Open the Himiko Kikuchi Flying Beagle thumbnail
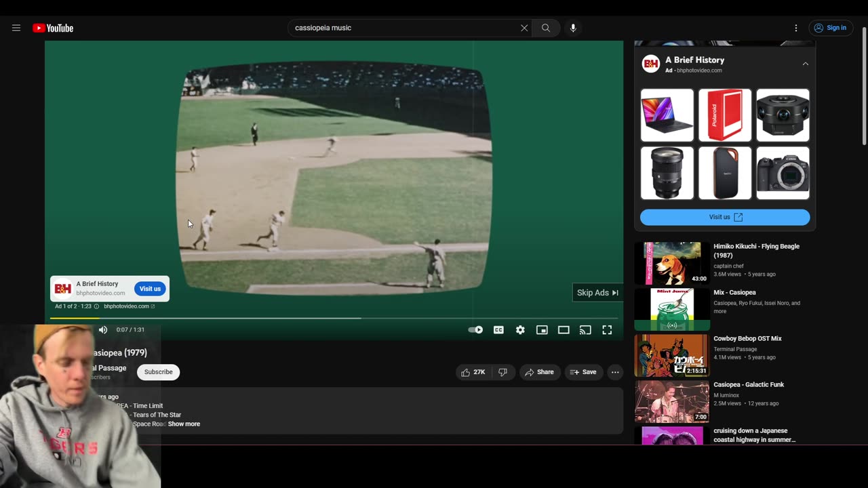The width and height of the screenshot is (868, 488). [x=672, y=263]
